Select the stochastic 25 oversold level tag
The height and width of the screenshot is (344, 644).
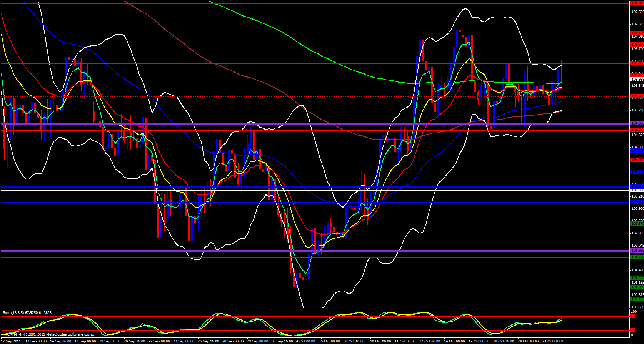[632, 330]
